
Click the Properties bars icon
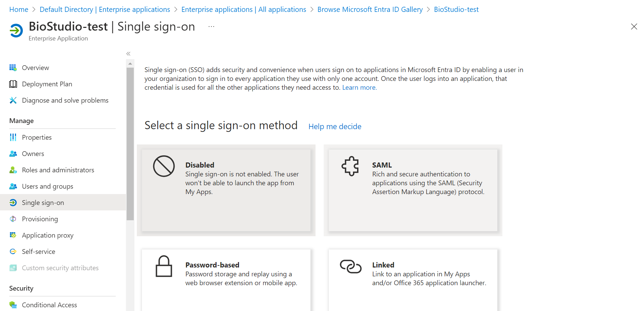[13, 137]
